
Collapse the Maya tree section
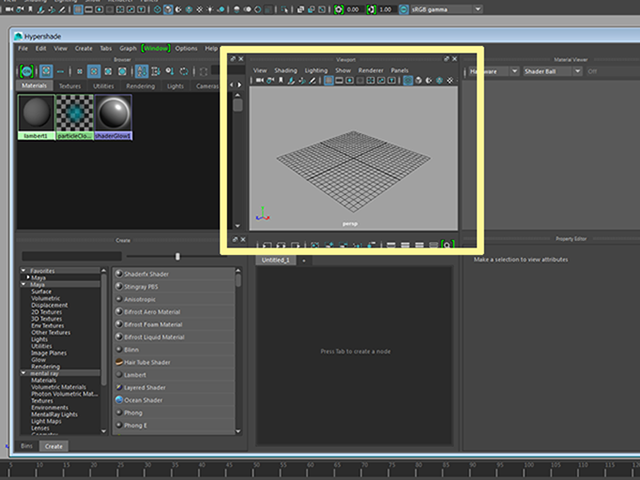pos(23,284)
